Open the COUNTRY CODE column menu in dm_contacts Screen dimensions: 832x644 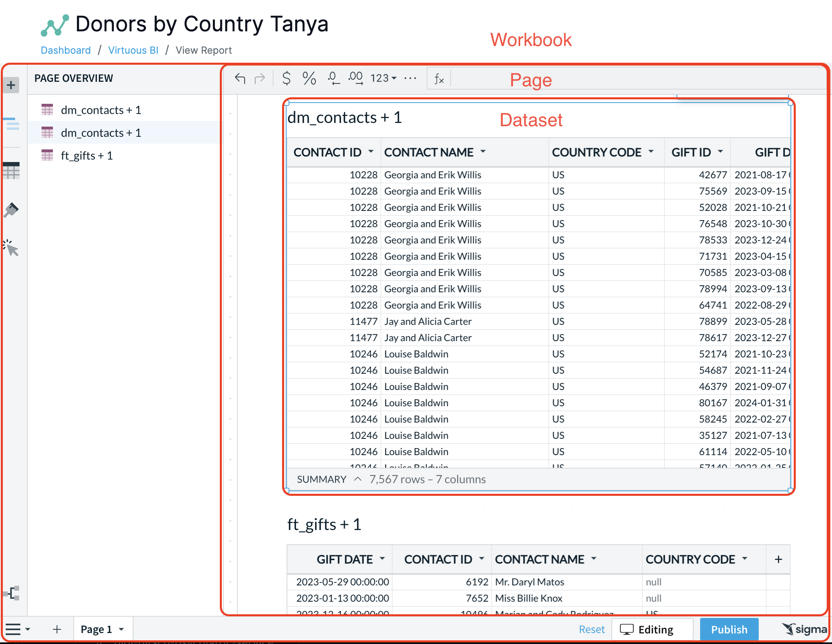[651, 151]
